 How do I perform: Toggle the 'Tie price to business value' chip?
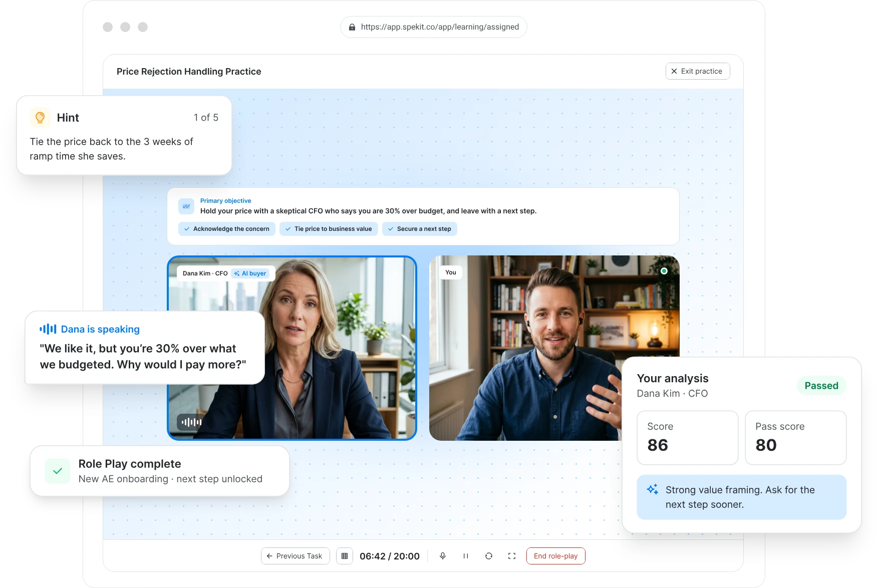(329, 229)
